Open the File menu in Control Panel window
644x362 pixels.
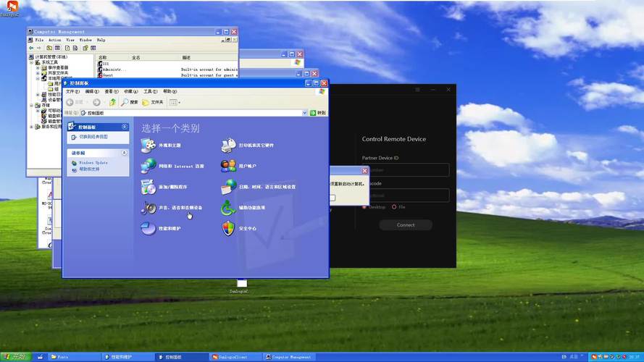pyautogui.click(x=72, y=91)
